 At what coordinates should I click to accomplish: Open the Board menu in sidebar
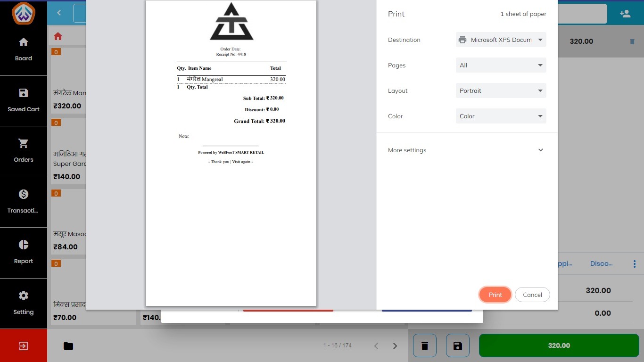tap(23, 49)
